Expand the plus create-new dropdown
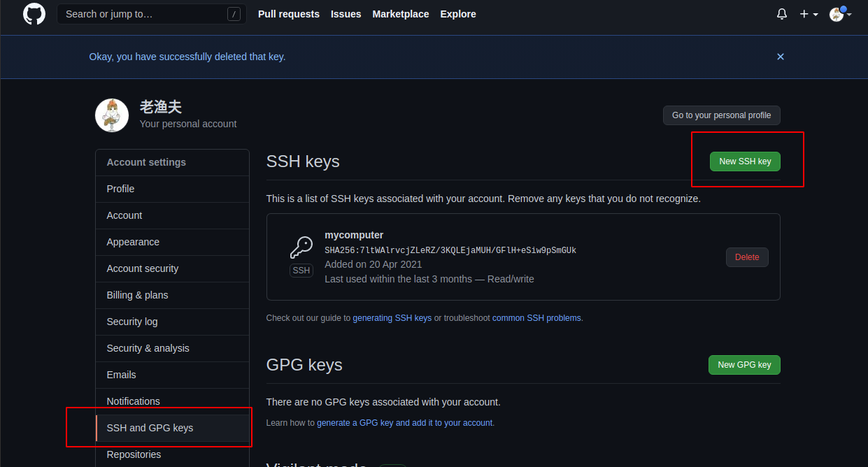868x467 pixels. (809, 14)
